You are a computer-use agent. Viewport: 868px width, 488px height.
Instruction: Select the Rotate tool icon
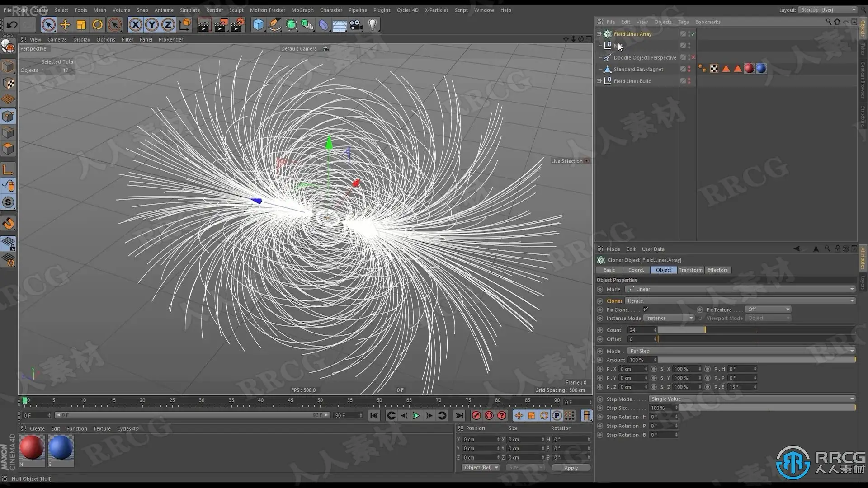coord(98,25)
